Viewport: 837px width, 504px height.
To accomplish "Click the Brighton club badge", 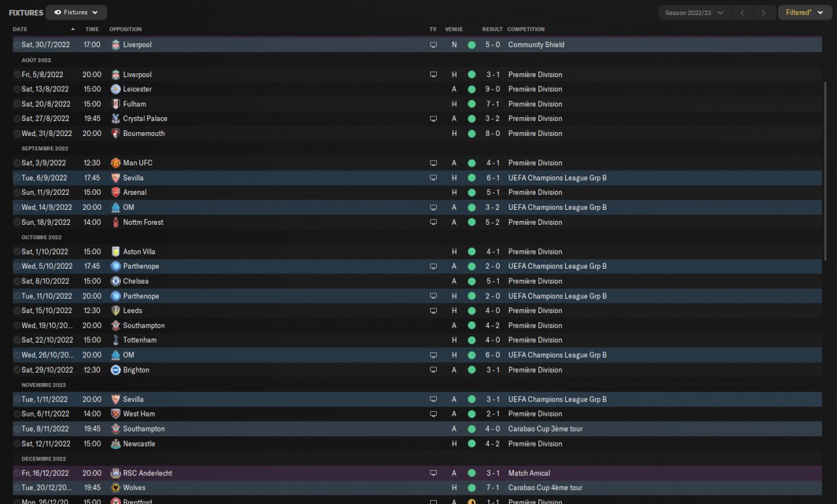I will [115, 370].
